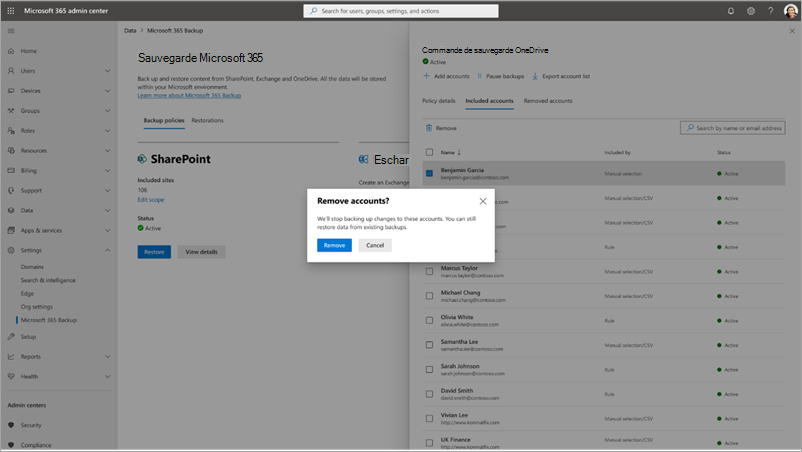Open the Backup policies tab
802x452 pixels.
click(x=164, y=121)
